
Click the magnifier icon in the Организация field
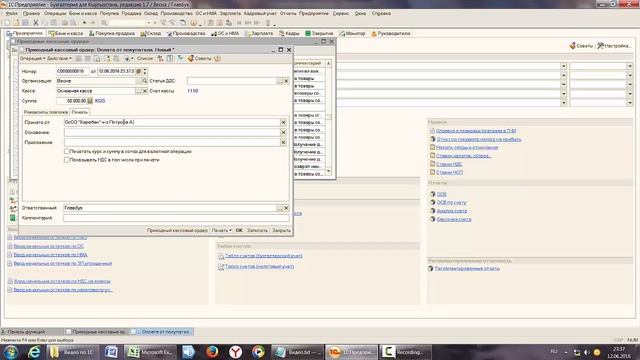pyautogui.click(x=144, y=81)
